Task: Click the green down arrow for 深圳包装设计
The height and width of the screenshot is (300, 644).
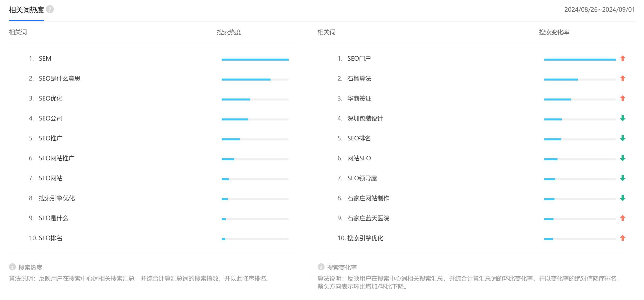Action: point(623,118)
